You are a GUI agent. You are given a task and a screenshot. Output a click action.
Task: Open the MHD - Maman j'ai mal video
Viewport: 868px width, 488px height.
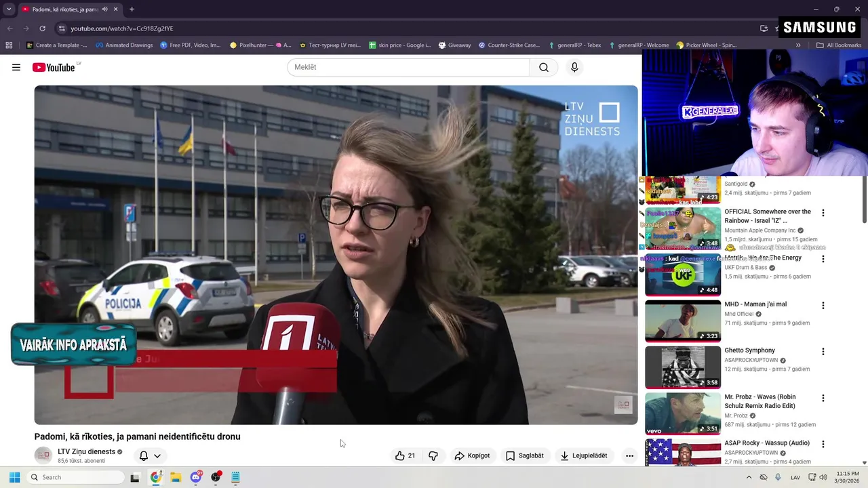pos(755,304)
